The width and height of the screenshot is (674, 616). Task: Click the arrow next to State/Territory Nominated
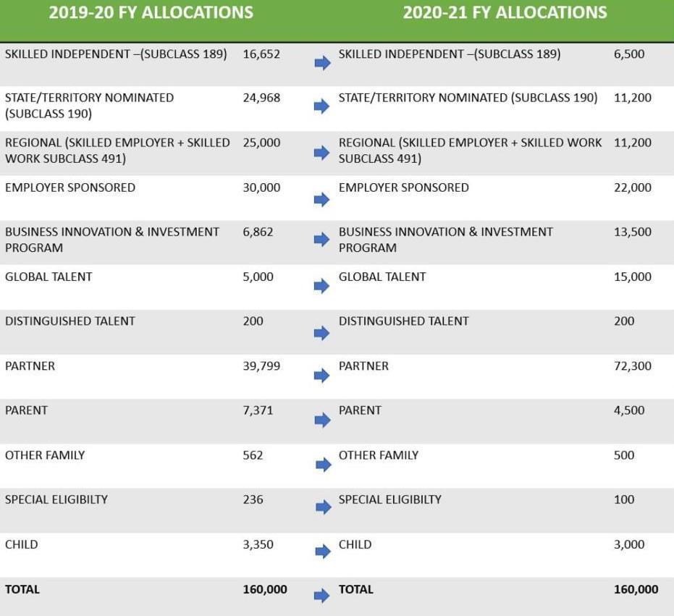pyautogui.click(x=322, y=106)
